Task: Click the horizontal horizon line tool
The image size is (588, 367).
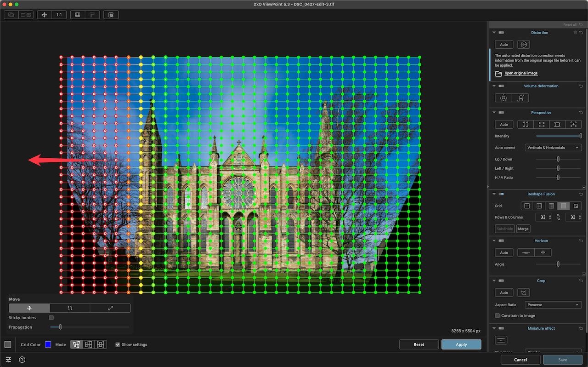Action: (526, 252)
